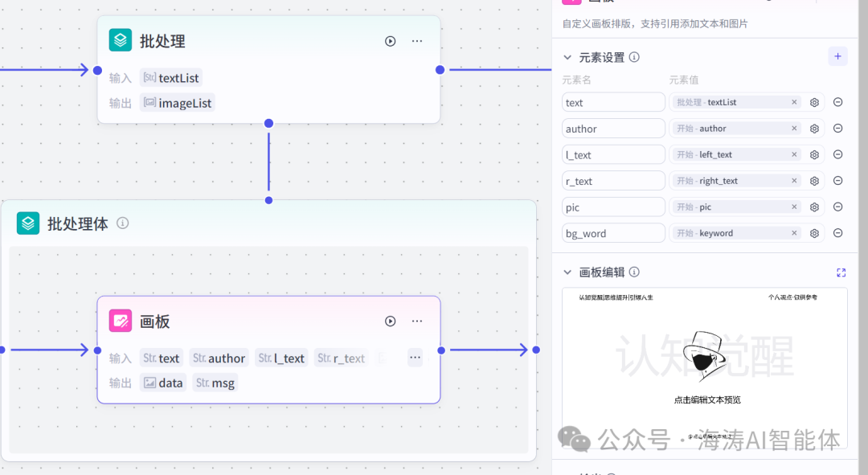Select the 批处理 node's green batch icon

(120, 40)
